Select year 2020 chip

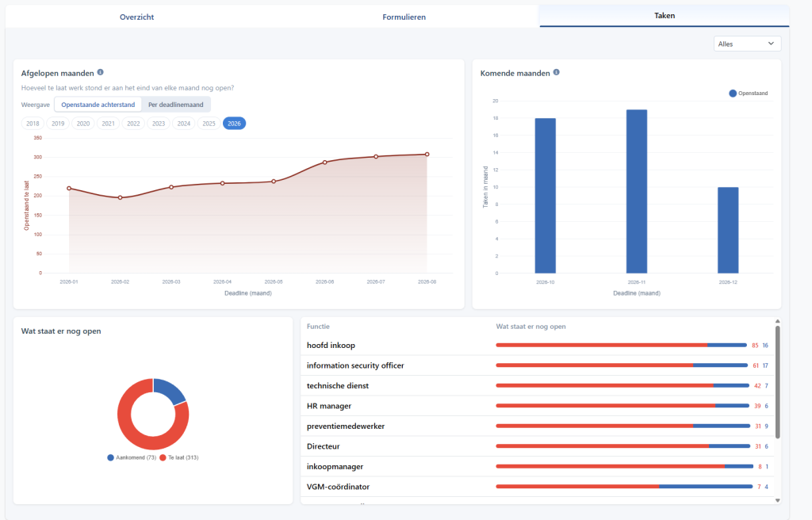82,124
